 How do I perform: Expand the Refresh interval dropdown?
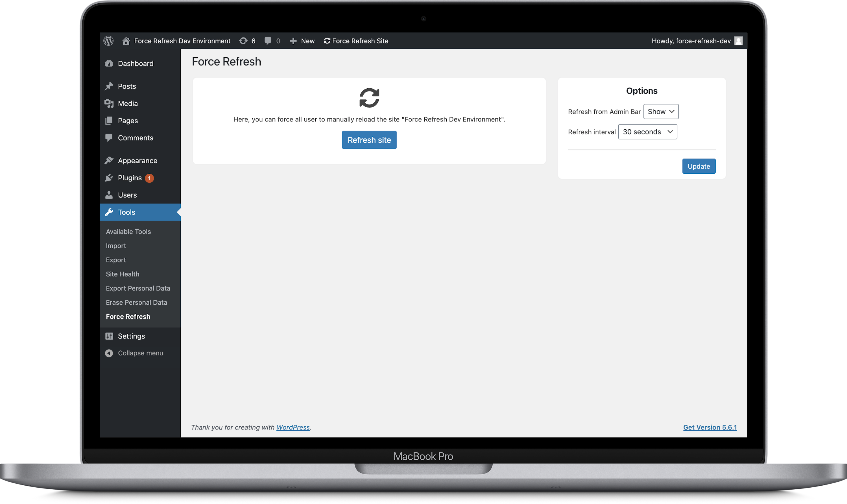point(647,132)
